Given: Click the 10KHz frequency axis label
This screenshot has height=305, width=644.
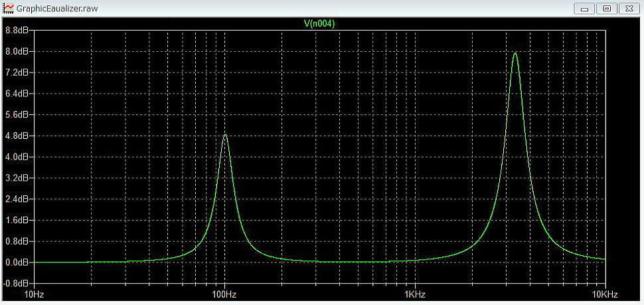Looking at the screenshot, I should pos(605,294).
